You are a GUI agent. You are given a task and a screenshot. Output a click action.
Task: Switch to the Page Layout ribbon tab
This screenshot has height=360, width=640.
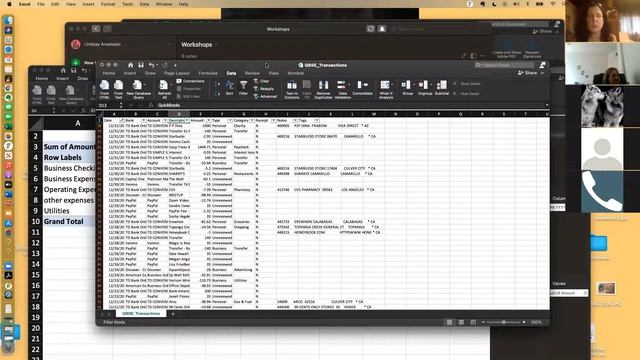tap(177, 73)
